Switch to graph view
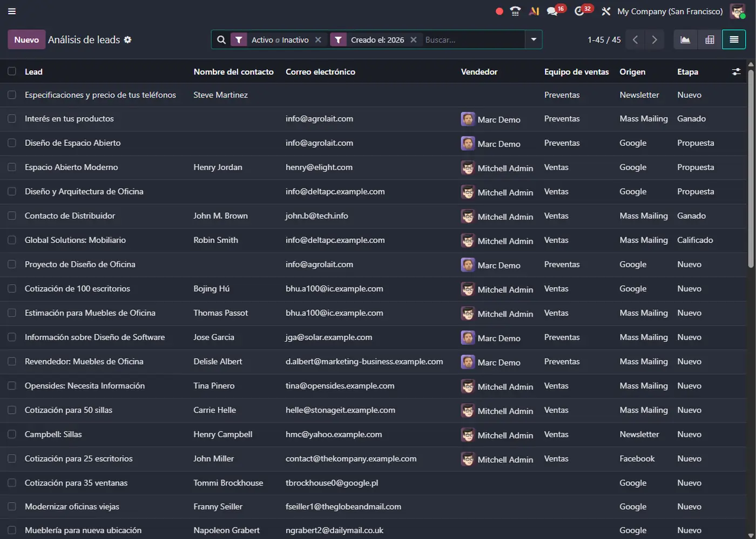Screen dimensions: 756x539 click(685, 40)
